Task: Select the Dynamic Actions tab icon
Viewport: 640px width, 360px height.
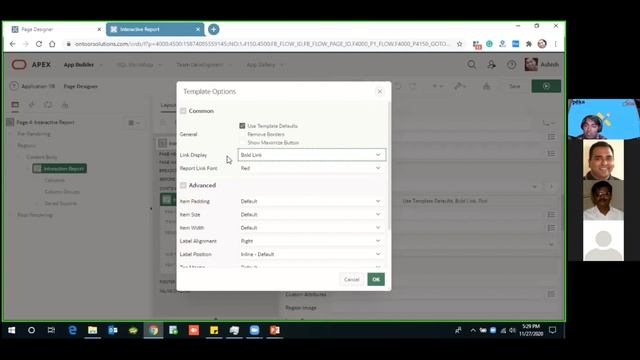Action: pos(31,105)
